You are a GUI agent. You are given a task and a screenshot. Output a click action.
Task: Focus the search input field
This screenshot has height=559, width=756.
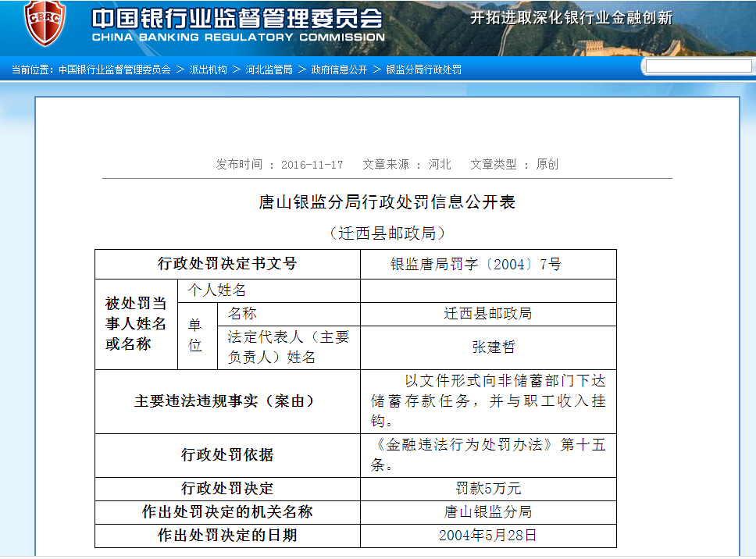(699, 66)
